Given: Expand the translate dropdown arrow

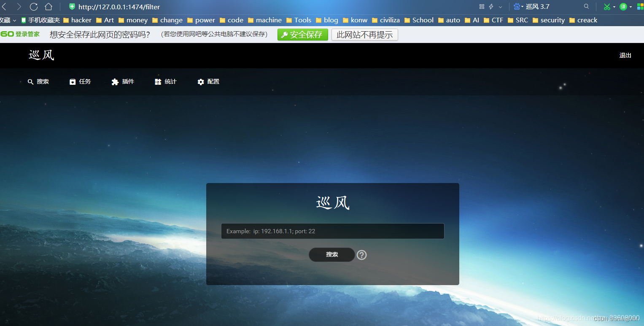Looking at the screenshot, I should coord(631,7).
